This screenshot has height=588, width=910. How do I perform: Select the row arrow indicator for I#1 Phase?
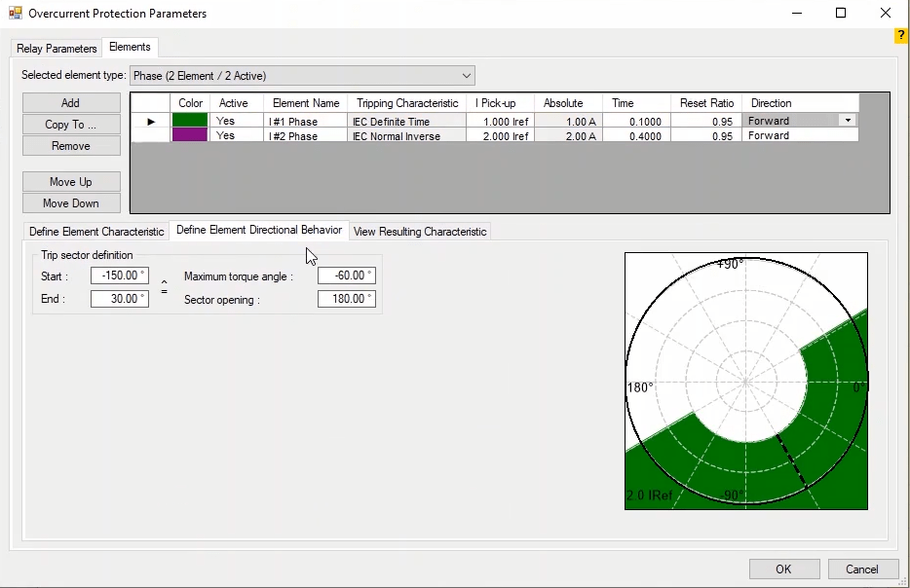pos(150,122)
